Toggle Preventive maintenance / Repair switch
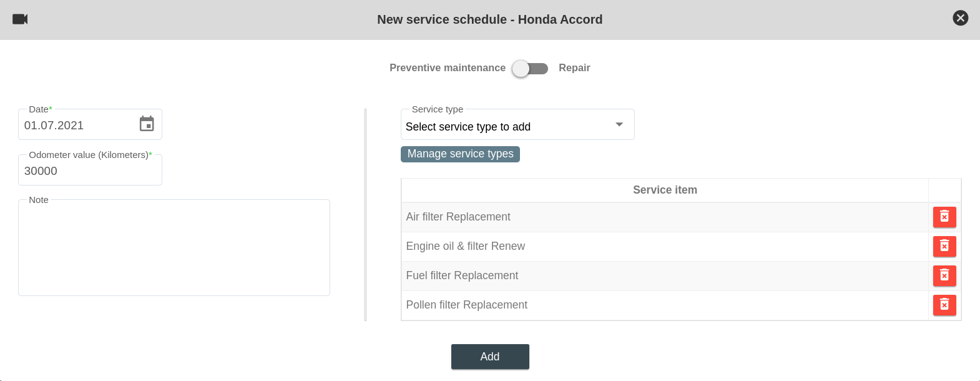 pos(530,68)
